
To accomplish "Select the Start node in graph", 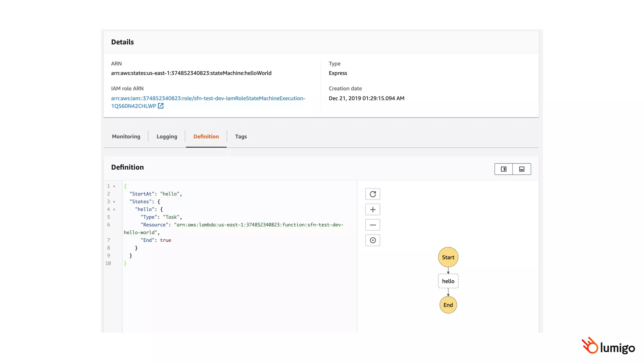I will (x=448, y=257).
